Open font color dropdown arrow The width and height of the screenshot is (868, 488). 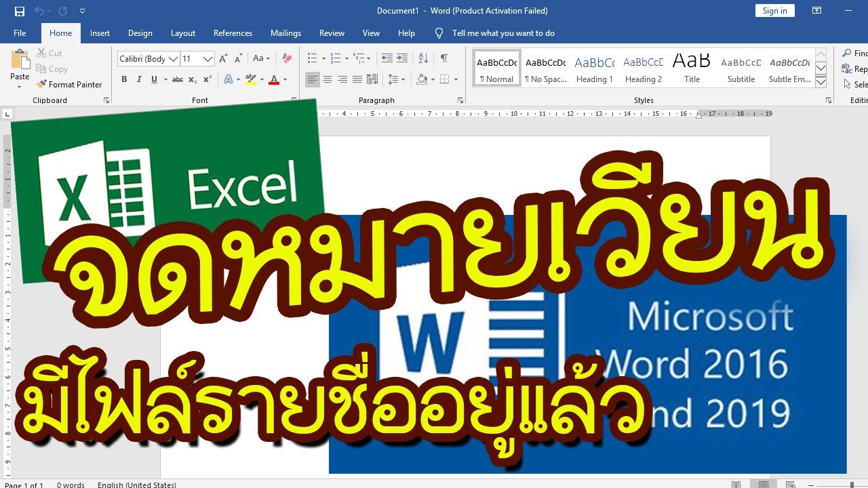(285, 80)
